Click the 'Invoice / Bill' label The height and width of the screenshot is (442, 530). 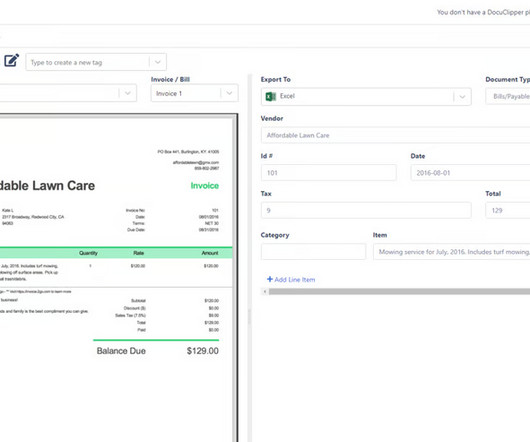[x=170, y=79]
